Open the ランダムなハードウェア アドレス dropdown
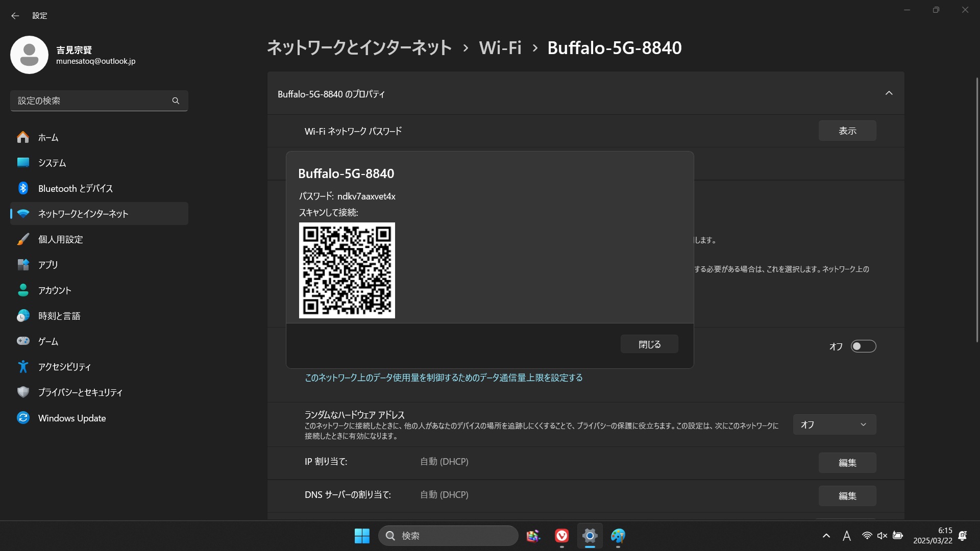The height and width of the screenshot is (551, 980). [834, 424]
